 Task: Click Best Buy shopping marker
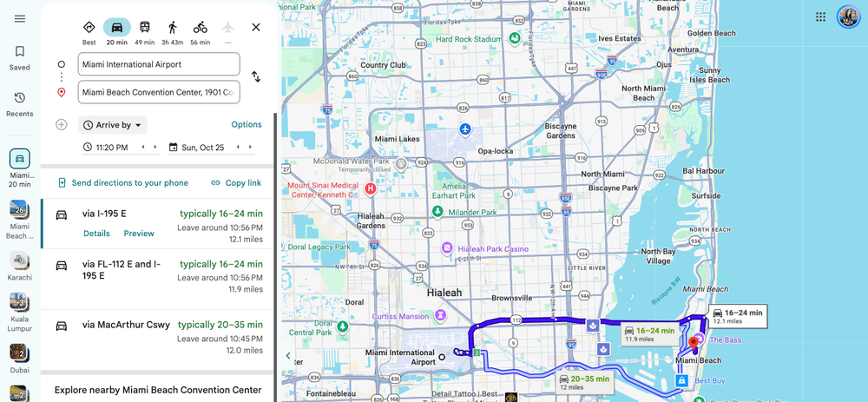(x=681, y=380)
